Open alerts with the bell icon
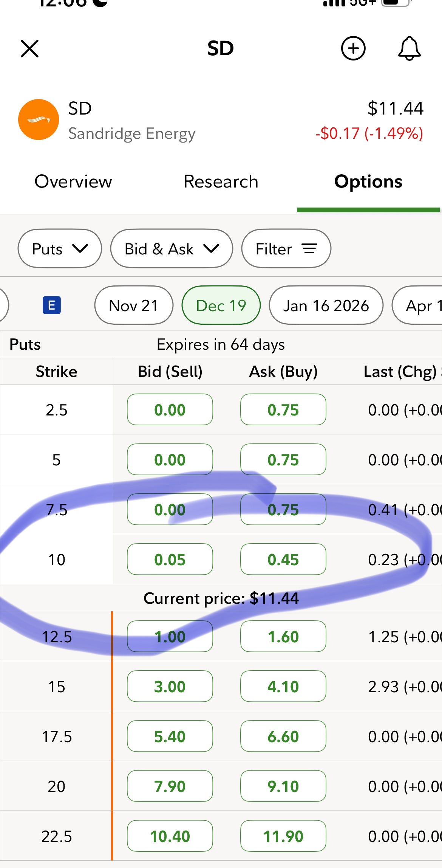442x868 pixels. pos(409,48)
